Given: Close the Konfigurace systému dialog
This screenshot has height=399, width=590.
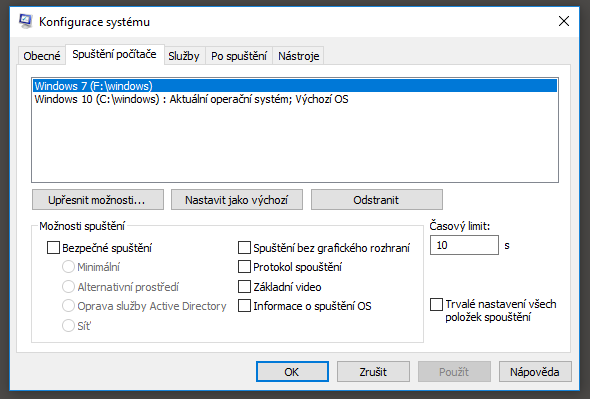Looking at the screenshot, I should click(564, 21).
